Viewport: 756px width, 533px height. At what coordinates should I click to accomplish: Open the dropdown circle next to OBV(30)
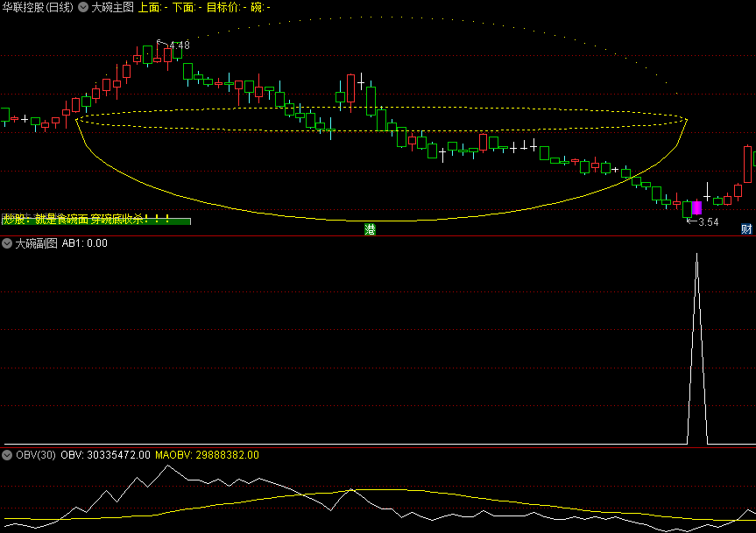tap(7, 455)
